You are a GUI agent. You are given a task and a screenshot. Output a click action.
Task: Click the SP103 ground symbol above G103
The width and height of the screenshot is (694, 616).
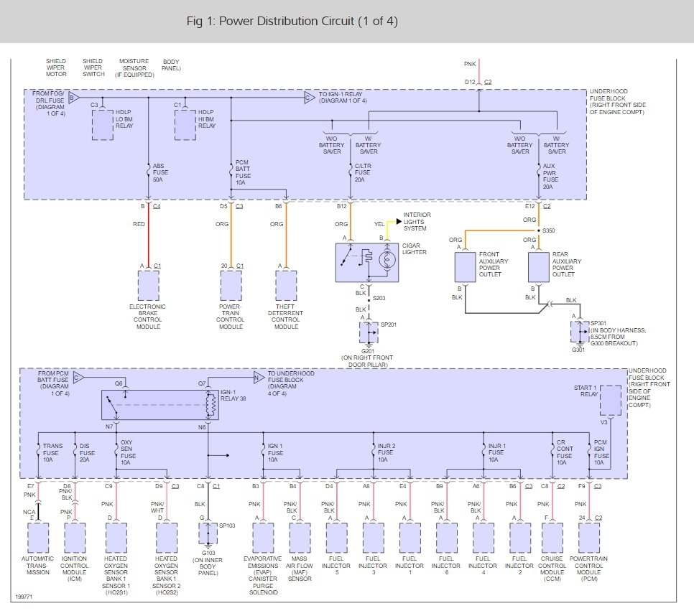point(208,533)
